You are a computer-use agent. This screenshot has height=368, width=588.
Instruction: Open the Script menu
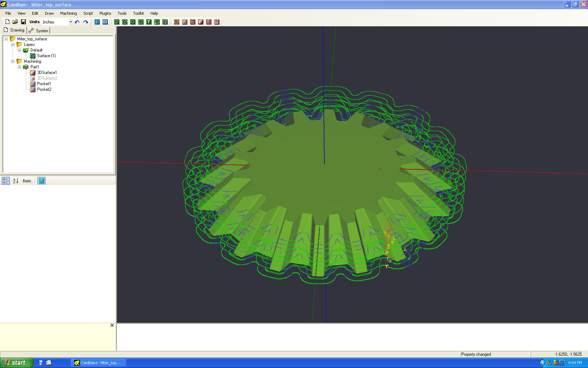click(88, 13)
